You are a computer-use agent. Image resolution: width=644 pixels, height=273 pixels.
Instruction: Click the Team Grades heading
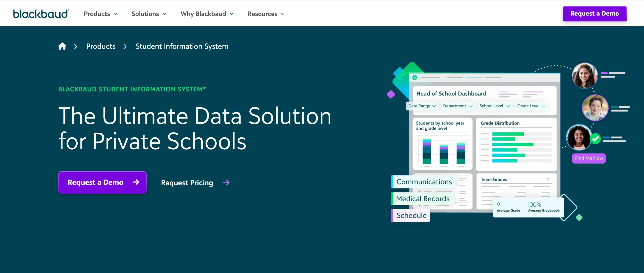pyautogui.click(x=494, y=179)
